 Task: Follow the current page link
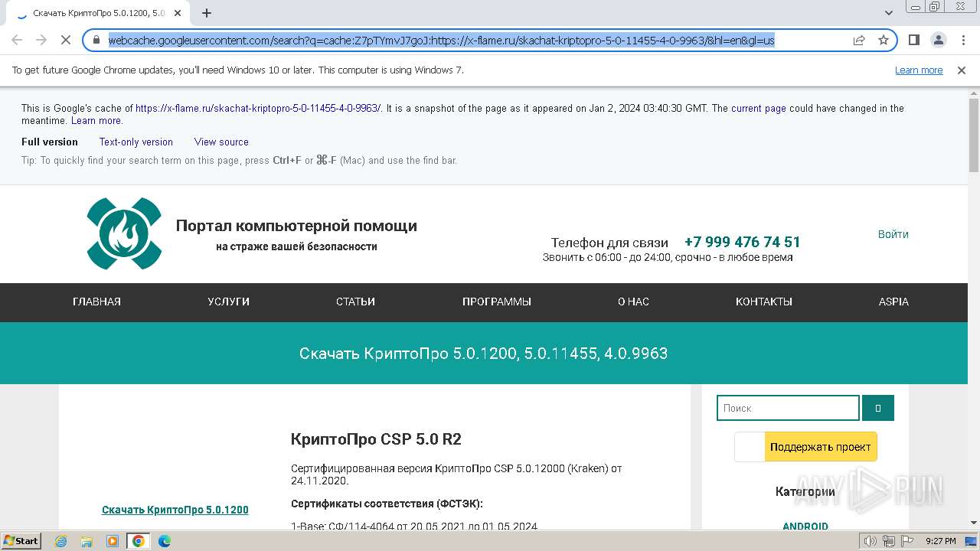tap(759, 109)
